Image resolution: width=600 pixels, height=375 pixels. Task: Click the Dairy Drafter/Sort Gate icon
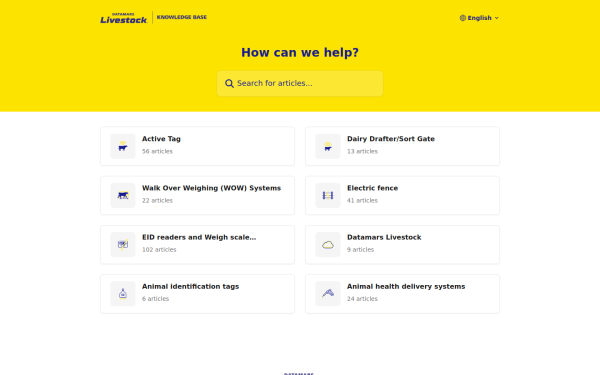click(x=328, y=146)
